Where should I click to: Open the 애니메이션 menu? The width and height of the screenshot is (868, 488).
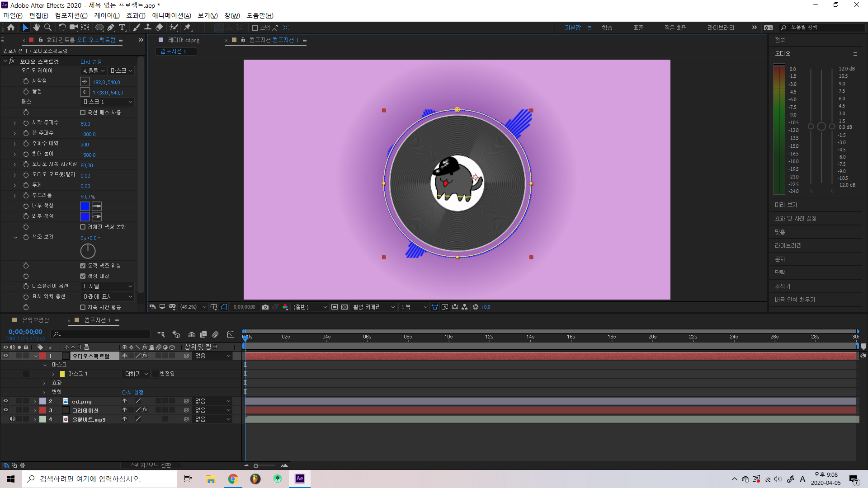(171, 16)
